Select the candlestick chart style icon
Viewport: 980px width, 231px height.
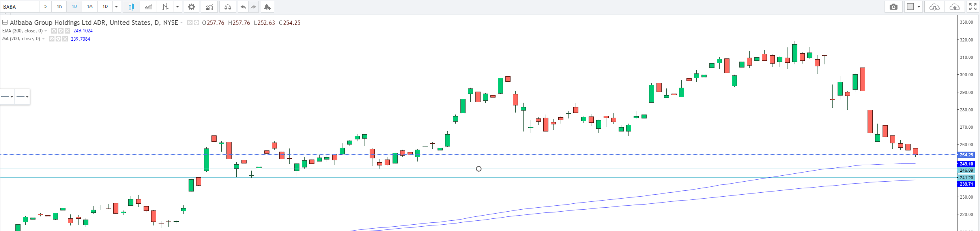pyautogui.click(x=131, y=7)
